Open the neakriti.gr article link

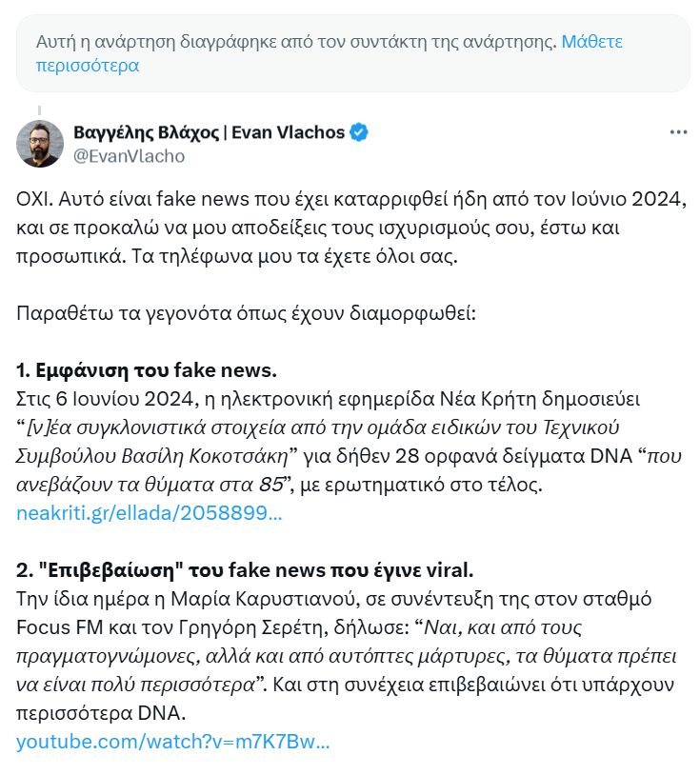coord(150,513)
